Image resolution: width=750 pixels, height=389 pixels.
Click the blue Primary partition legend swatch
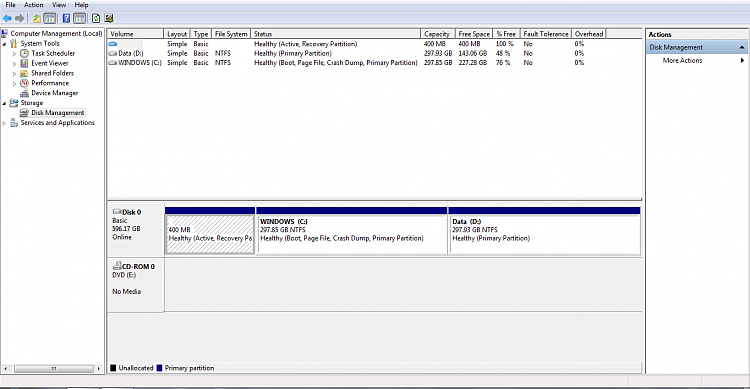pyautogui.click(x=159, y=368)
